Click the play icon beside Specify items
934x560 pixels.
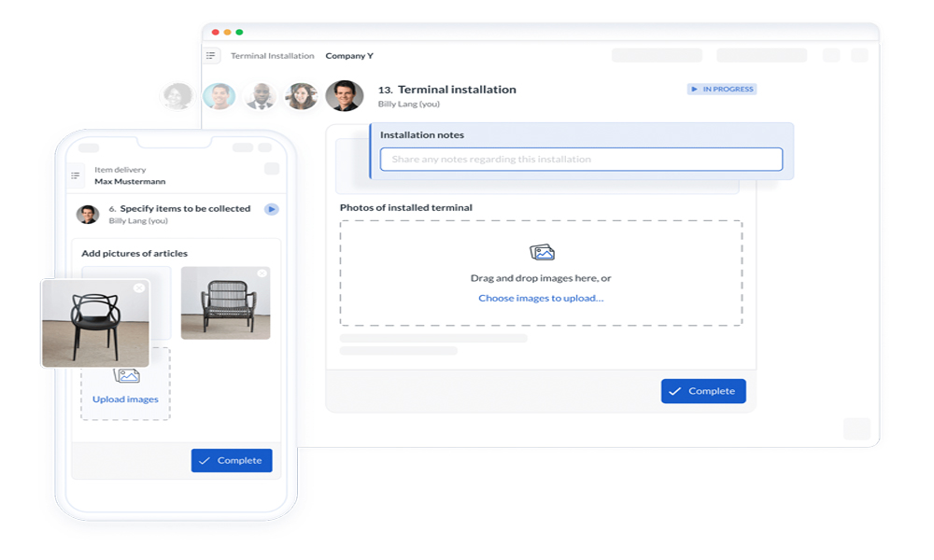click(272, 209)
